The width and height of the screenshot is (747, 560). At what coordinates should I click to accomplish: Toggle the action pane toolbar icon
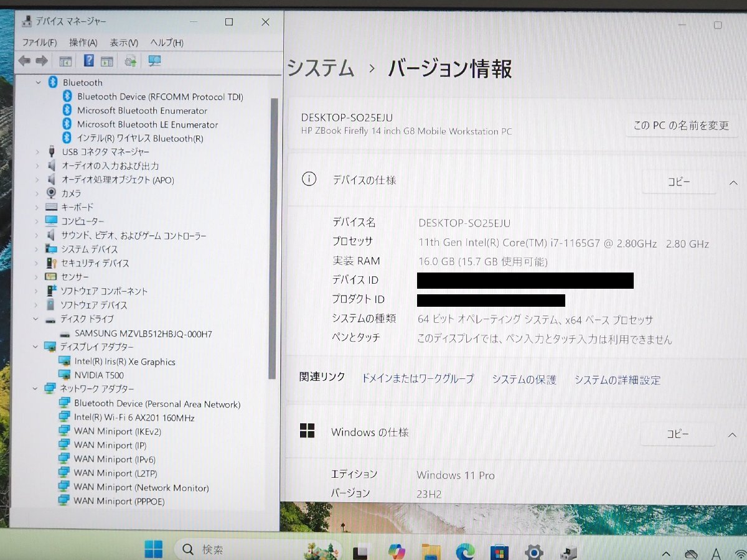point(108,61)
